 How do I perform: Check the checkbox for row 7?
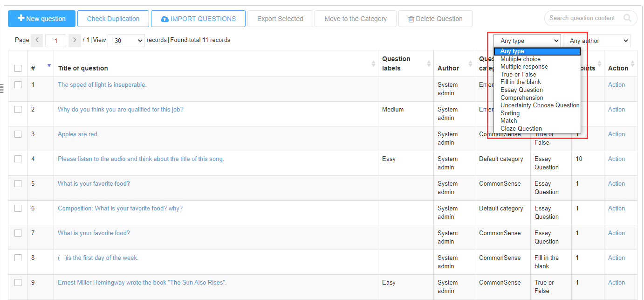pyautogui.click(x=18, y=233)
